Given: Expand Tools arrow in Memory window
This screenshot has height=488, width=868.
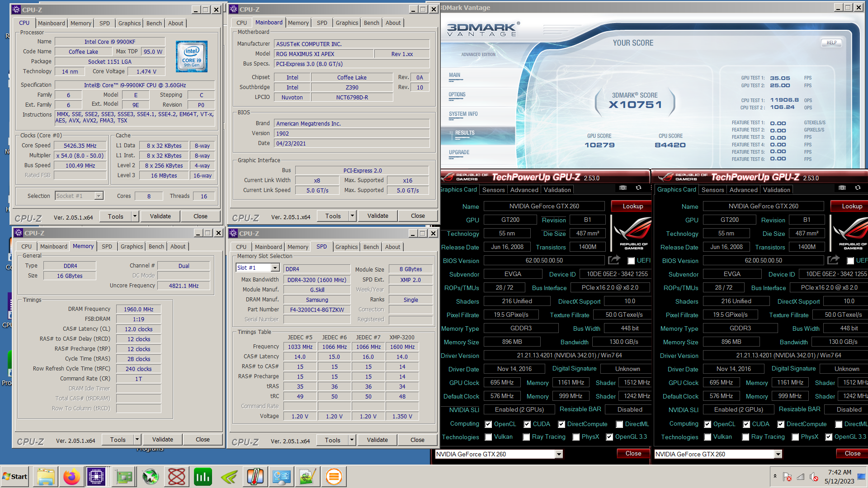Looking at the screenshot, I should pyautogui.click(x=137, y=440).
